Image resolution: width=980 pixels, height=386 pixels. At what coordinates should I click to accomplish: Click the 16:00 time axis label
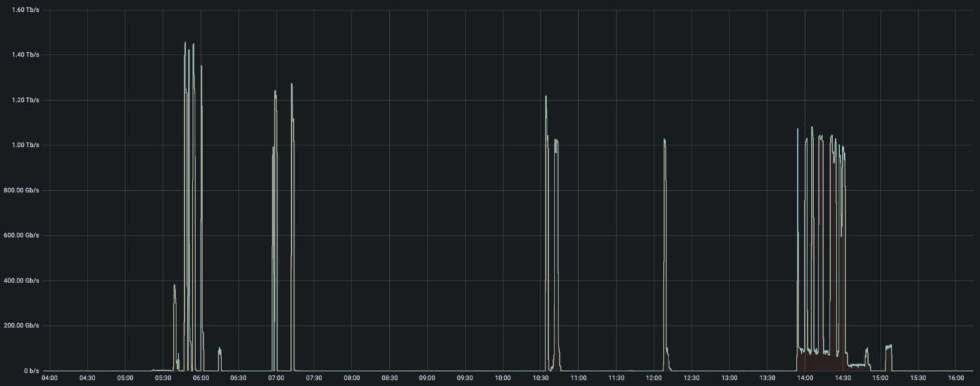[955, 378]
